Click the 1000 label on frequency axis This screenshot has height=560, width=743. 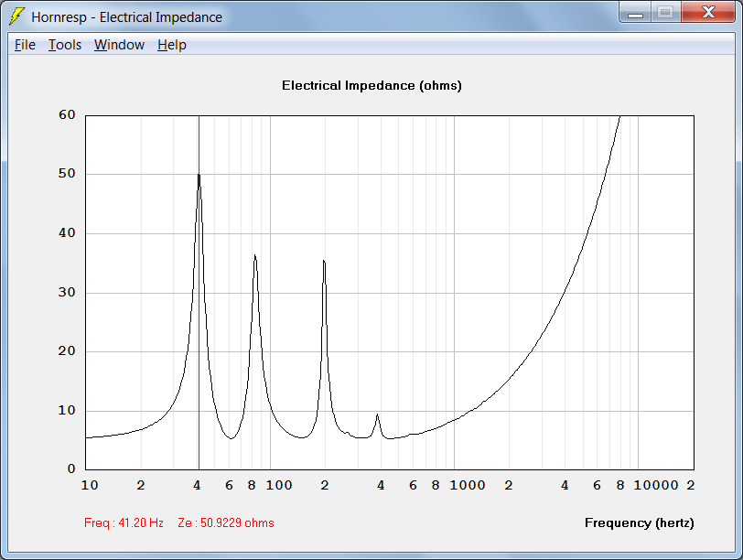pyautogui.click(x=468, y=485)
